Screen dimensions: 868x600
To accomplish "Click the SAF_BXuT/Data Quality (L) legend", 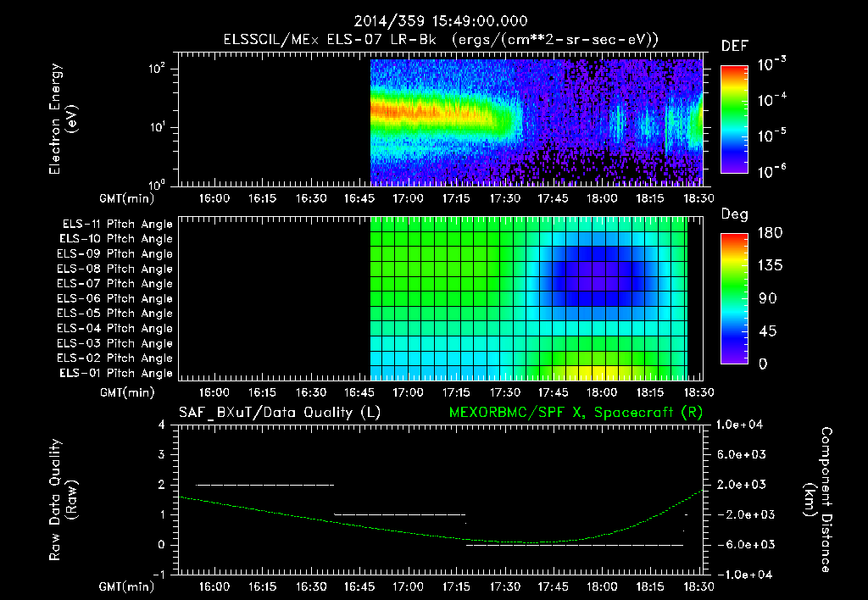I will click(280, 413).
